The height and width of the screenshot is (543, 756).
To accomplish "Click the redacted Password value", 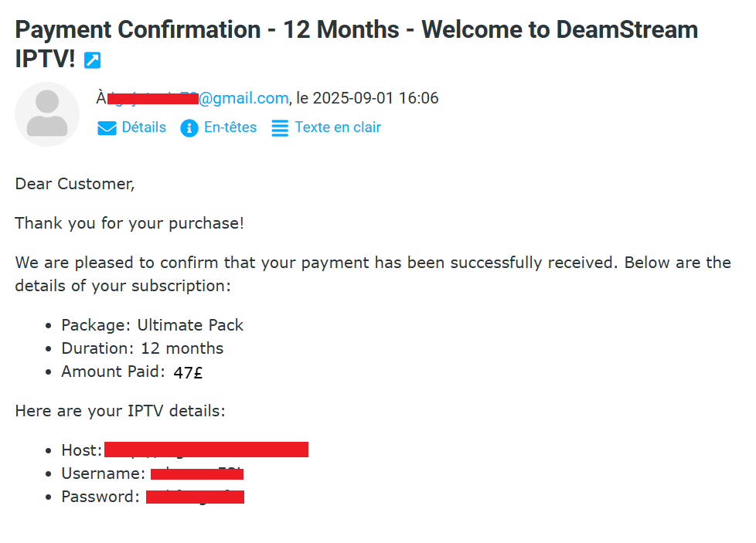I will (x=195, y=497).
